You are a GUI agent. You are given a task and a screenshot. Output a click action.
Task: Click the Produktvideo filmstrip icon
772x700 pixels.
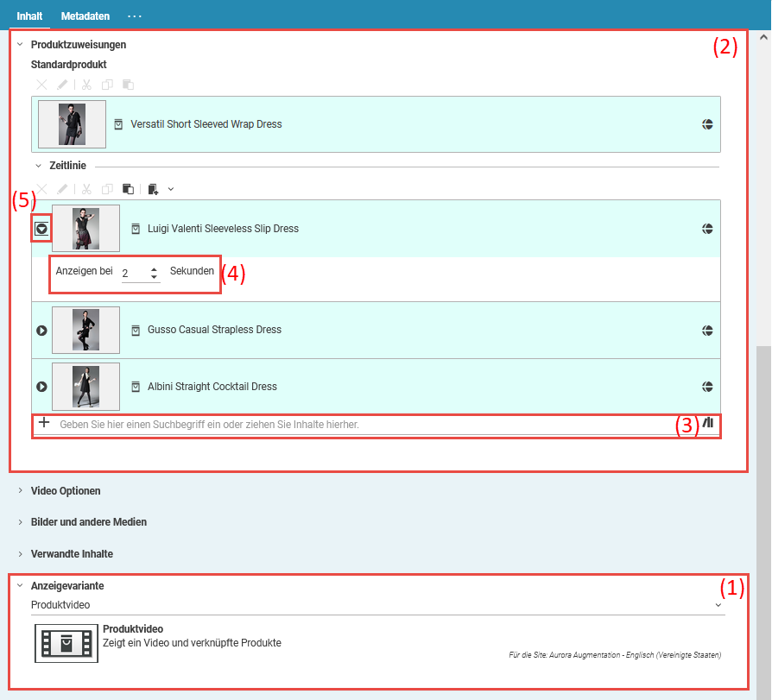(66, 643)
